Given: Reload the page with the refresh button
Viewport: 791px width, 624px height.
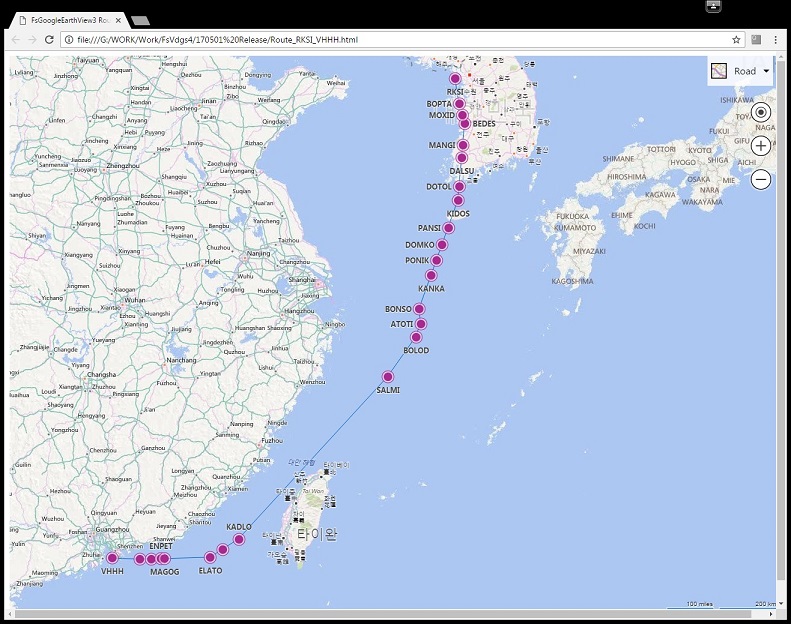Looking at the screenshot, I should pos(49,39).
